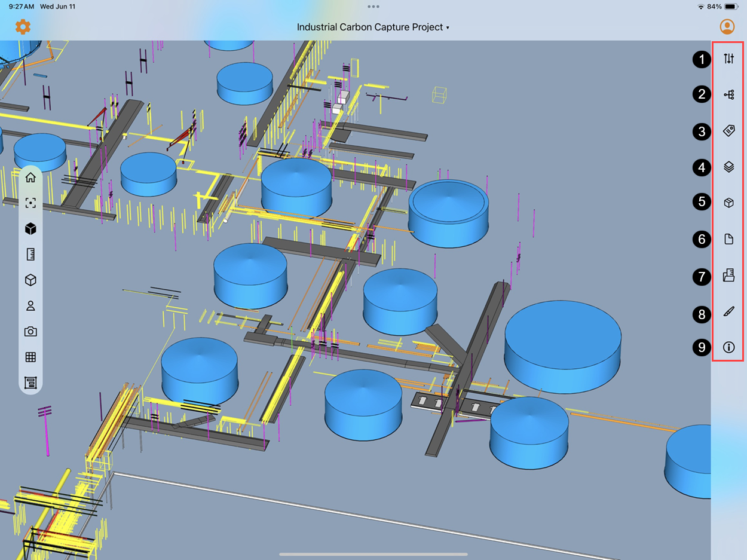
Task: Open the tags panel icon
Action: 728,131
